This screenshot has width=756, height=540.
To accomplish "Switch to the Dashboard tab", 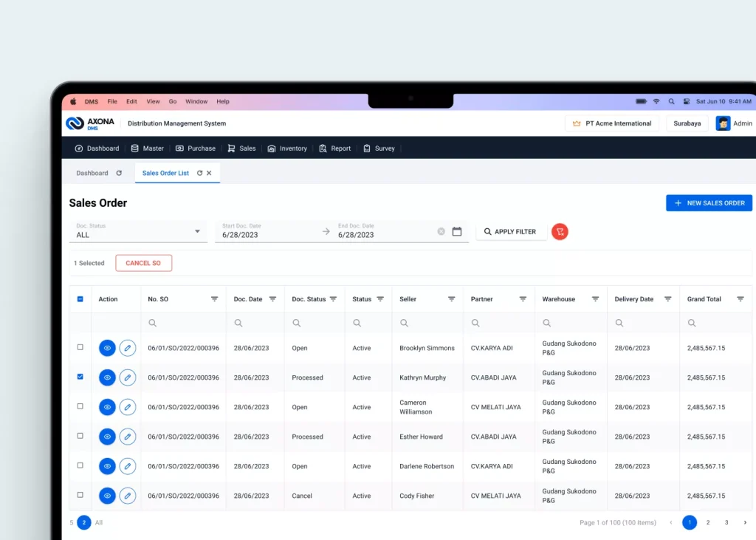I will (x=92, y=173).
